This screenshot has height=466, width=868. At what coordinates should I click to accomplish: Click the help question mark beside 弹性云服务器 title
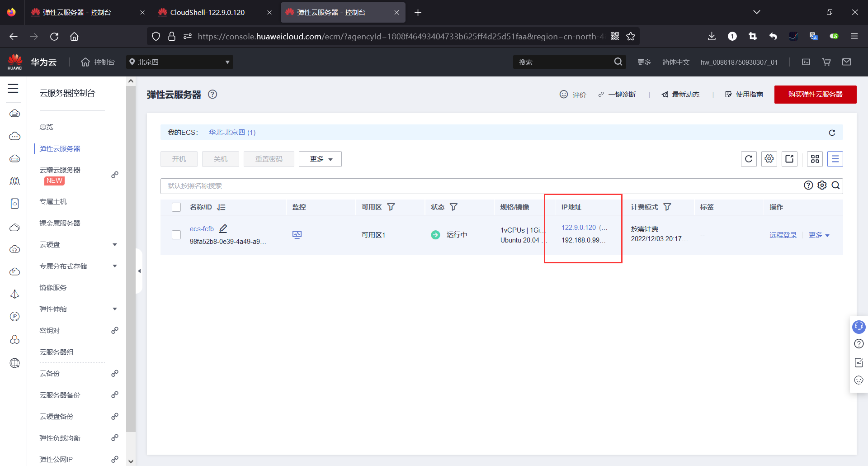pyautogui.click(x=212, y=94)
